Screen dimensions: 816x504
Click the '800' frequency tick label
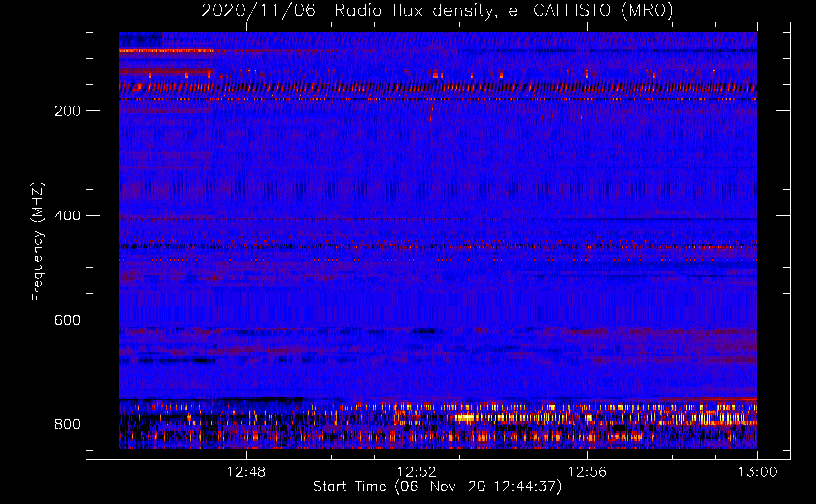pos(68,424)
